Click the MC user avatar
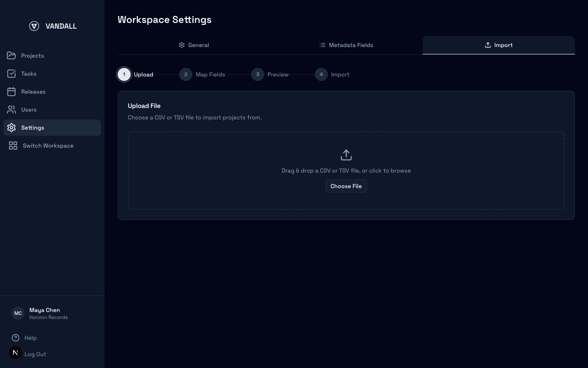The width and height of the screenshot is (588, 368). tap(18, 313)
